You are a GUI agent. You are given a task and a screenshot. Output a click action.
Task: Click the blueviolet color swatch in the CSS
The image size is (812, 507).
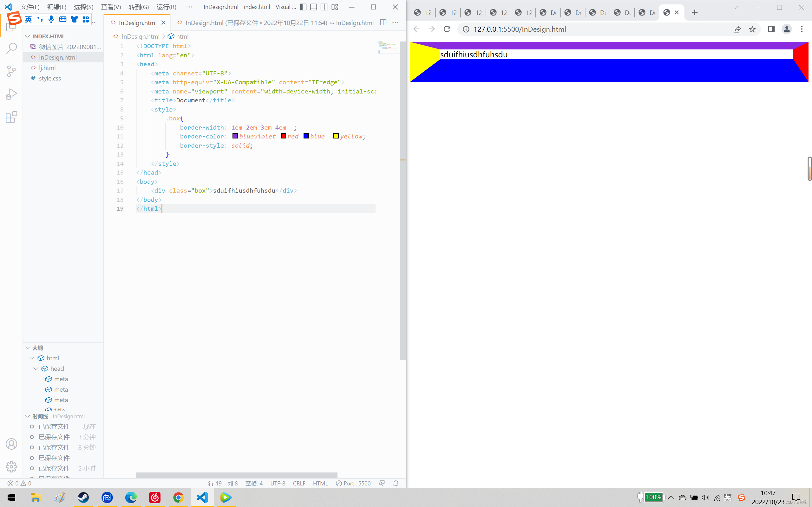coord(235,136)
